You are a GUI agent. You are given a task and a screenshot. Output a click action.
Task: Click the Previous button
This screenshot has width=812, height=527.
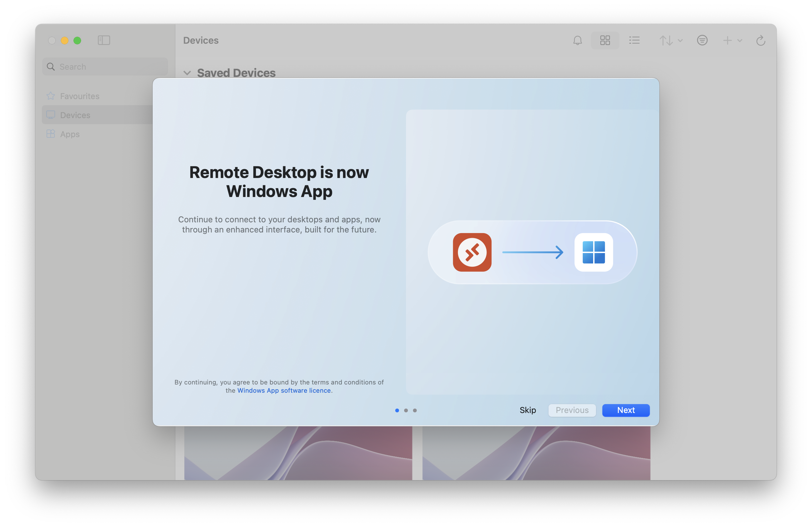(572, 410)
